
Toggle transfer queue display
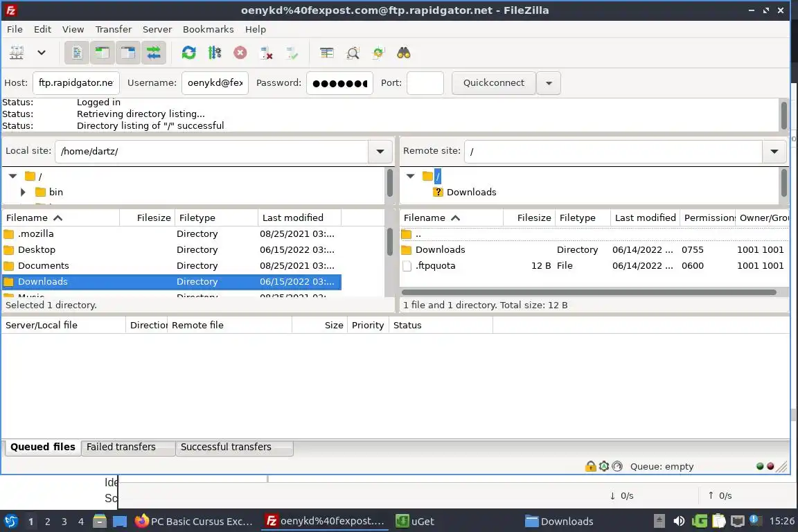click(153, 53)
